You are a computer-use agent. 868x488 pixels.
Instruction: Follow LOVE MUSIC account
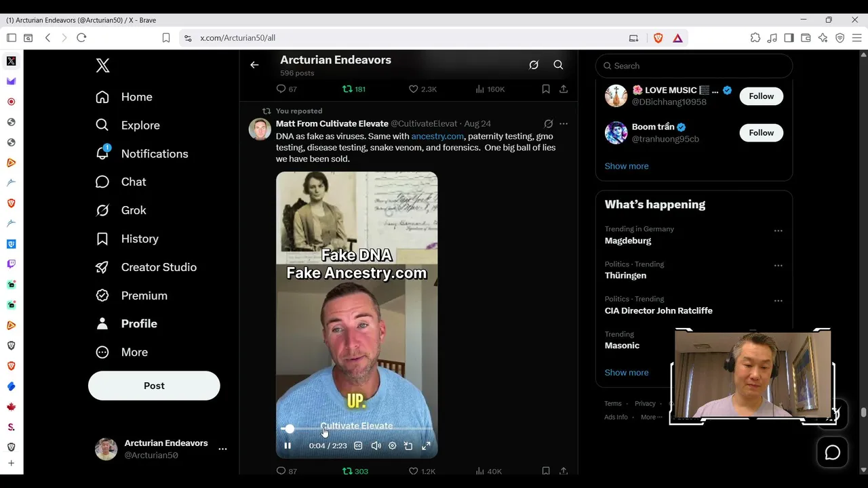(761, 96)
